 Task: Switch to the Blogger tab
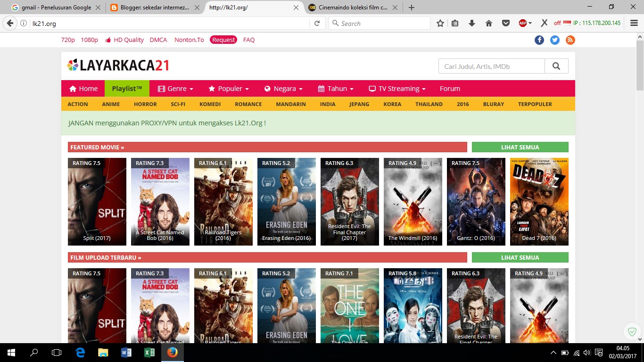click(x=155, y=8)
